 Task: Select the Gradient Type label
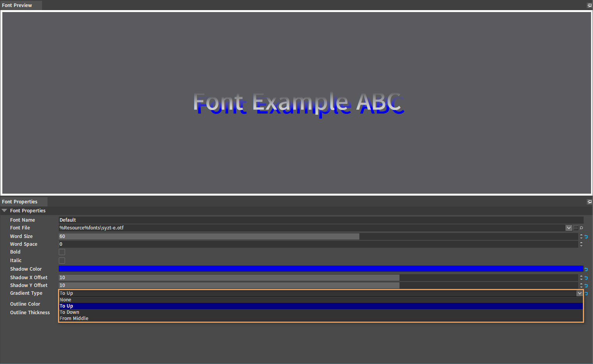26,293
